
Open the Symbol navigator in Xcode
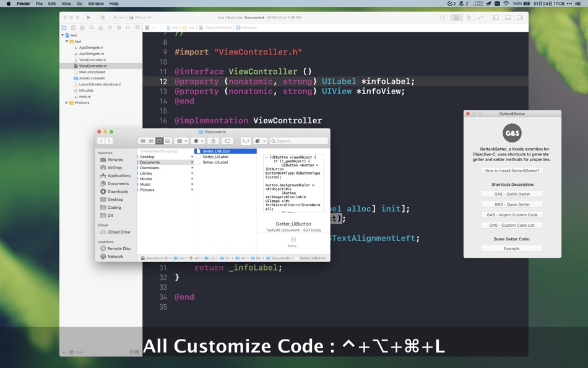82,27
